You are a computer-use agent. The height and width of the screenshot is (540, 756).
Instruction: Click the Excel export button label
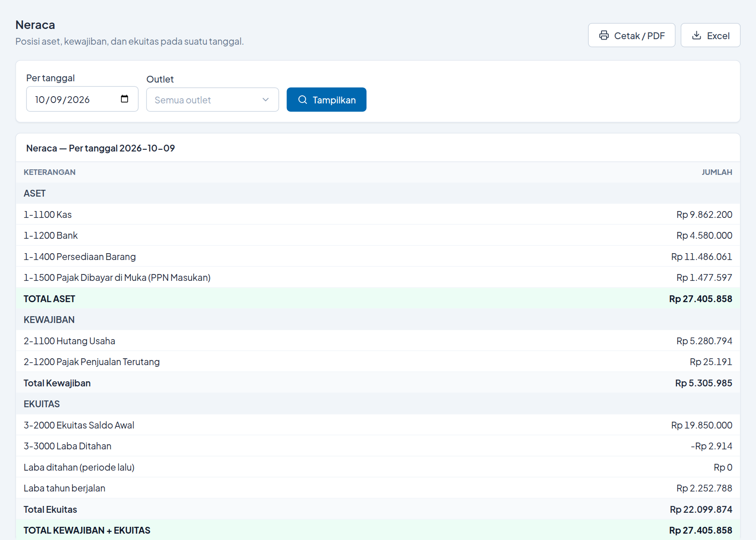click(718, 36)
